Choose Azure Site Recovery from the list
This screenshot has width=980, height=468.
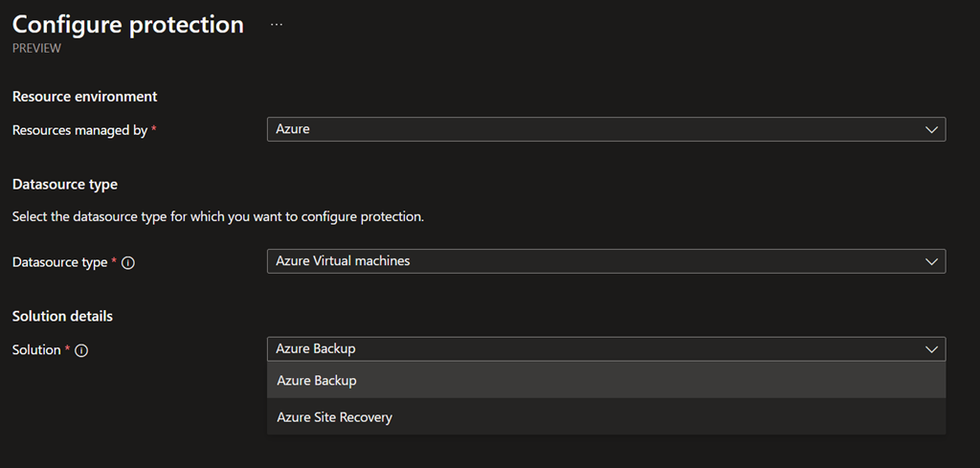tap(334, 417)
